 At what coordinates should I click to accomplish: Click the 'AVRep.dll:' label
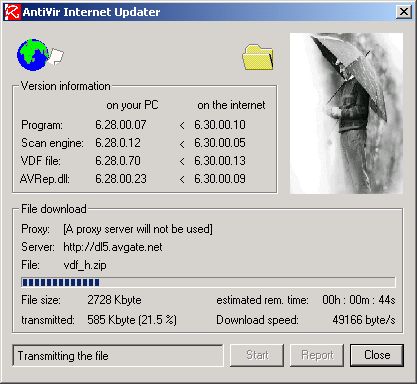[45, 179]
